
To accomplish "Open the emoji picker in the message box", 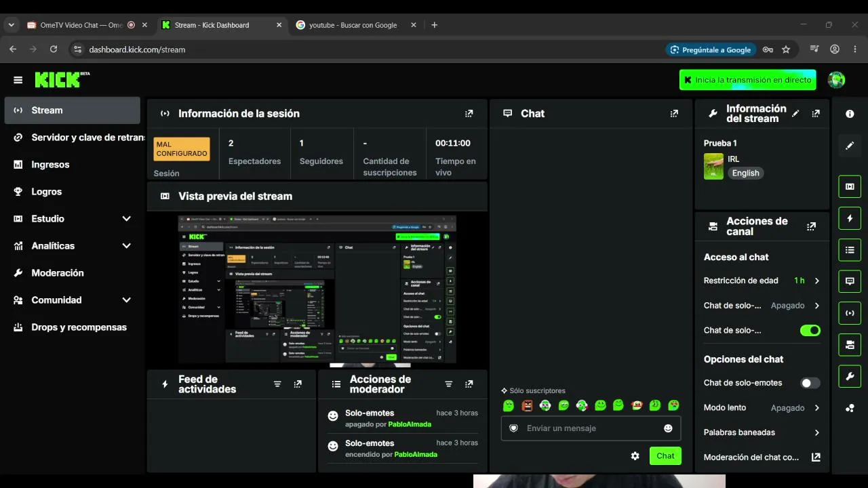I will click(x=668, y=428).
